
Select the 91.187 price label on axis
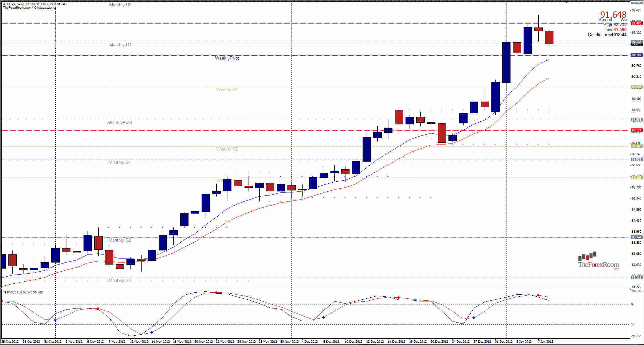pos(636,54)
